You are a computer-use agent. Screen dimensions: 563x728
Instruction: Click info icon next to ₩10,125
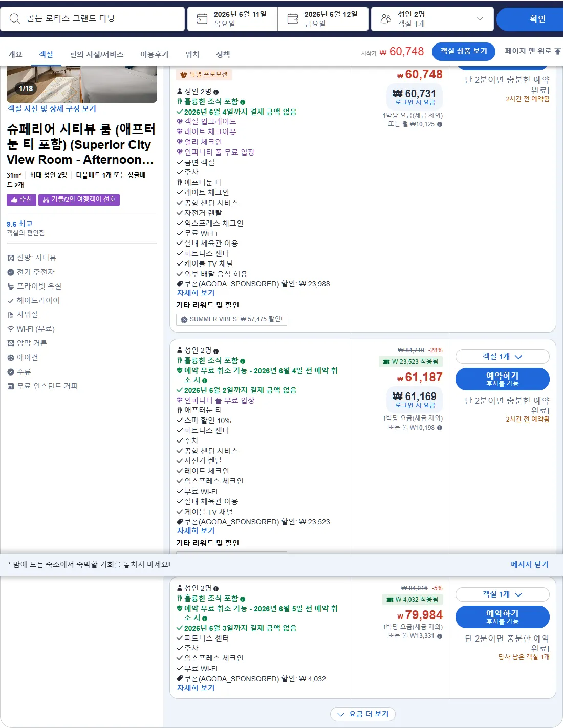440,124
